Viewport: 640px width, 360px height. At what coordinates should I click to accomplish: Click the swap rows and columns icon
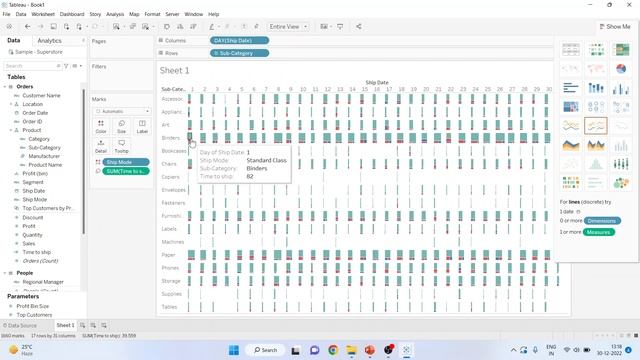pos(167,27)
